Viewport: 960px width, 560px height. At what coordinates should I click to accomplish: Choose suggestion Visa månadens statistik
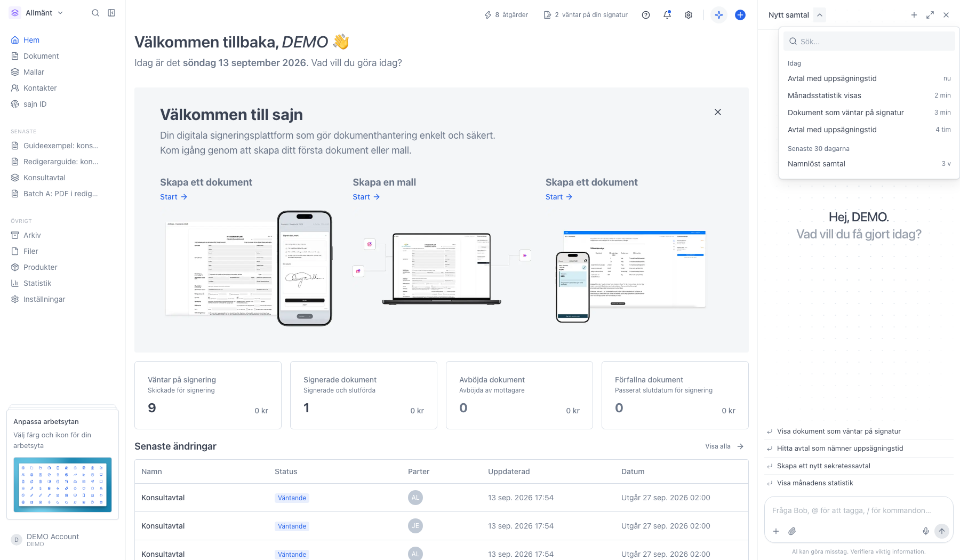pos(859,483)
